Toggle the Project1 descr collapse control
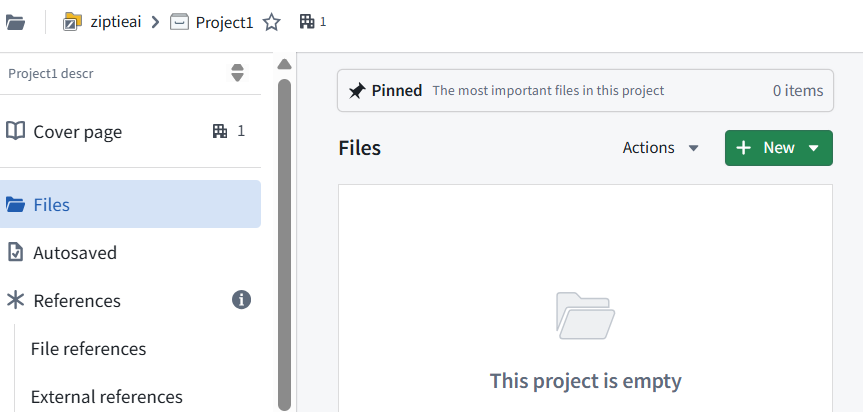This screenshot has height=412, width=863. (x=237, y=73)
